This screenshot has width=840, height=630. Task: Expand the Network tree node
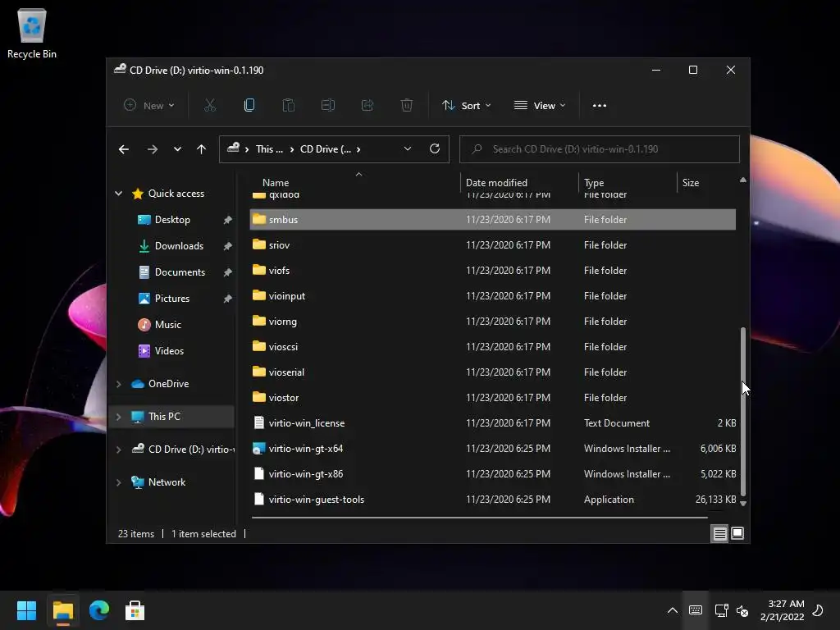coord(118,482)
